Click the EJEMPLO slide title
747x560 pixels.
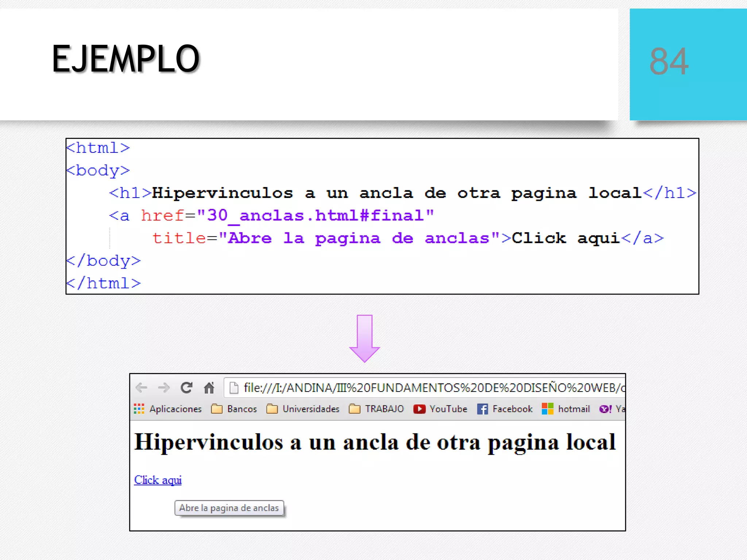(126, 59)
